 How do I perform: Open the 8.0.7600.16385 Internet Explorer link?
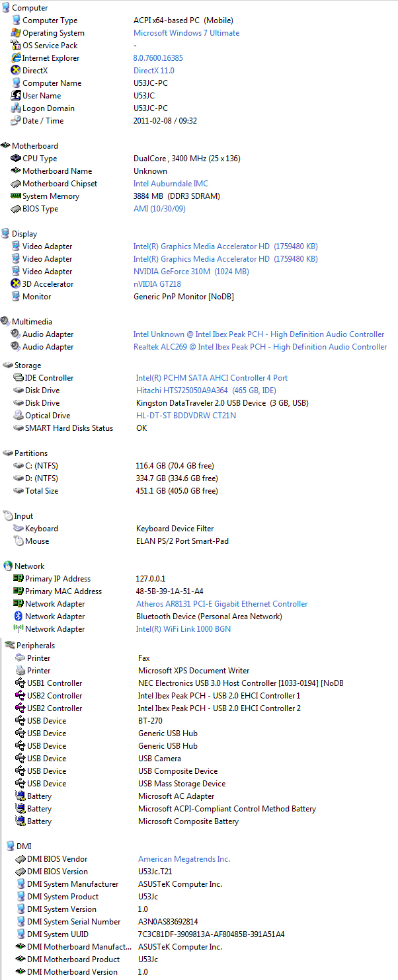pos(158,58)
